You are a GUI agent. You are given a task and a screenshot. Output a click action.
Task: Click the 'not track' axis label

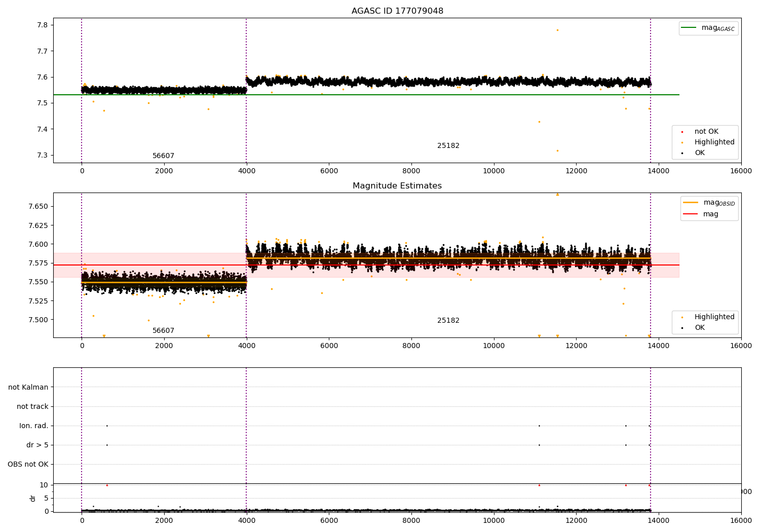point(32,407)
